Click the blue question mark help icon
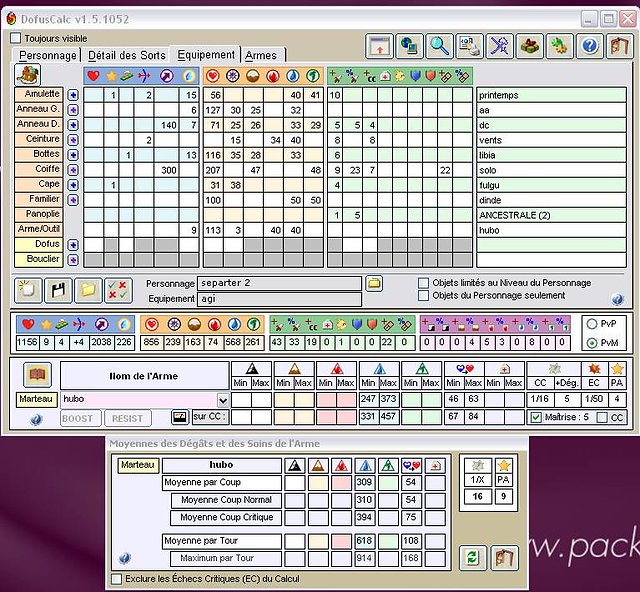 click(590, 46)
